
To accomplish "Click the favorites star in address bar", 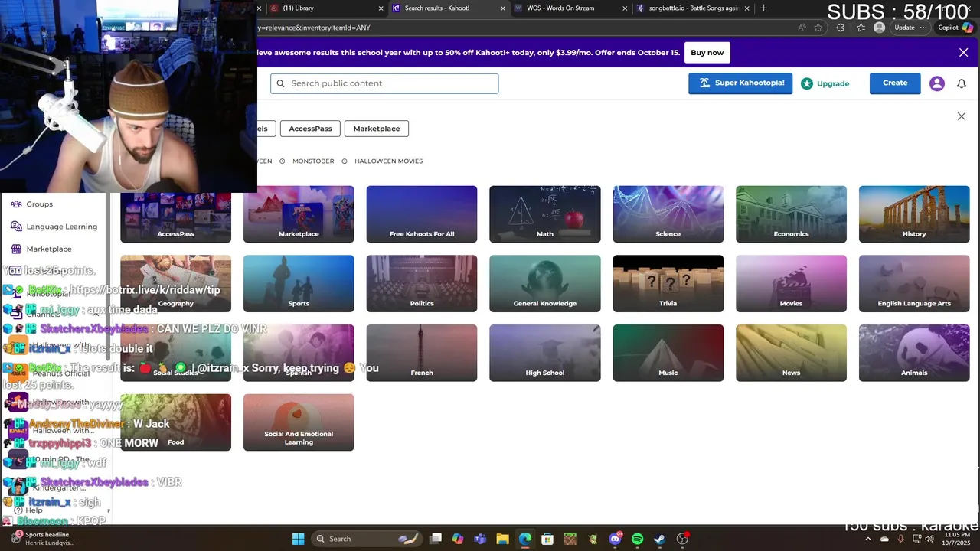I will pos(818,28).
